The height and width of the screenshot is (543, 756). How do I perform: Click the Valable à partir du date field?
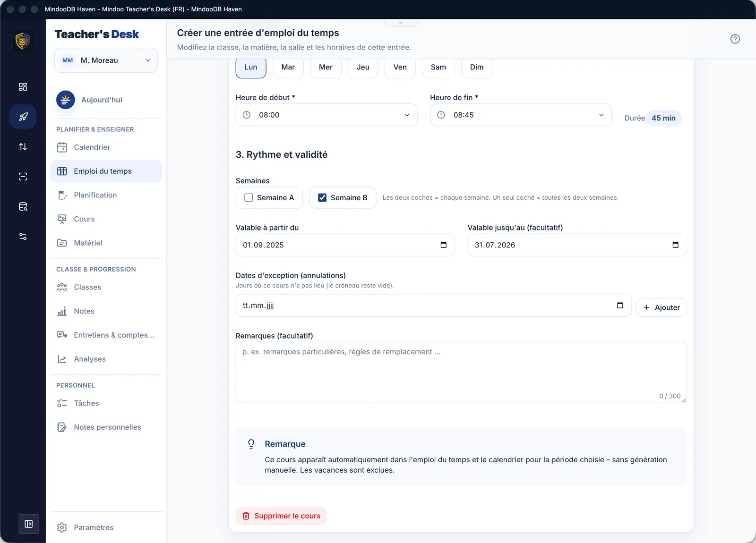tap(345, 245)
